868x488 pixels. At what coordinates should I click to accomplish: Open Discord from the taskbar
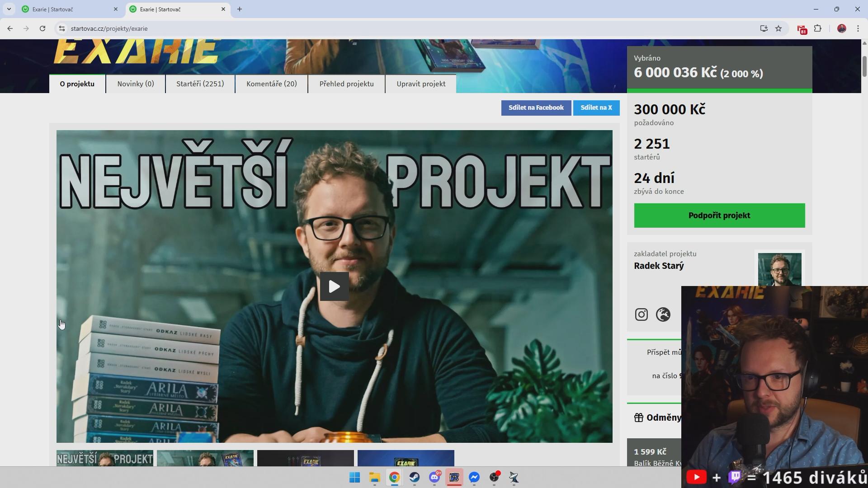click(x=434, y=477)
